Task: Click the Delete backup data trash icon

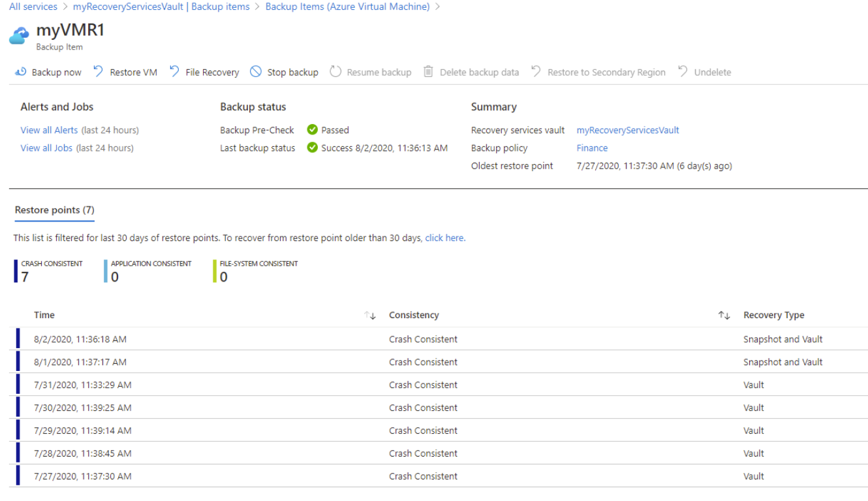Action: pyautogui.click(x=427, y=72)
